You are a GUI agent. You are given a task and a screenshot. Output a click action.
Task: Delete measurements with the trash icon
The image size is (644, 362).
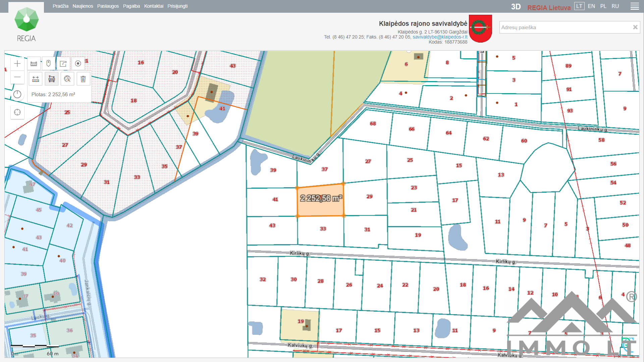tap(83, 79)
